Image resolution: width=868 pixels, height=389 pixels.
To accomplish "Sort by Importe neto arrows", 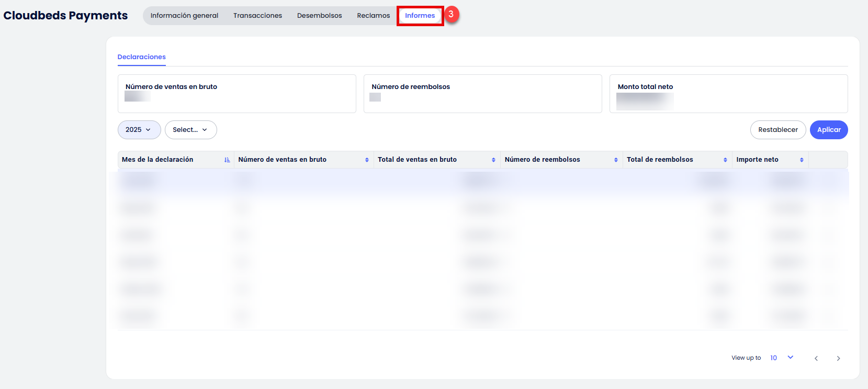I will pos(802,160).
